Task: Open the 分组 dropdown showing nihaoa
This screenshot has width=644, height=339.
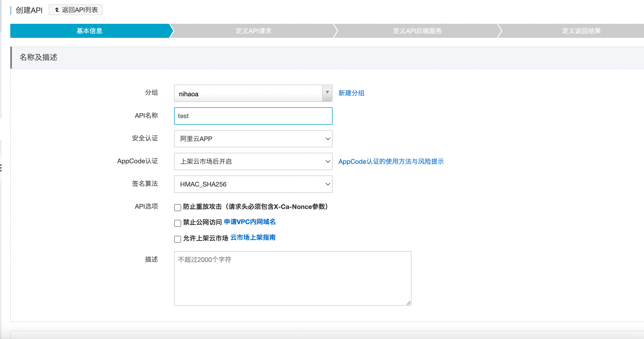Action: click(253, 94)
